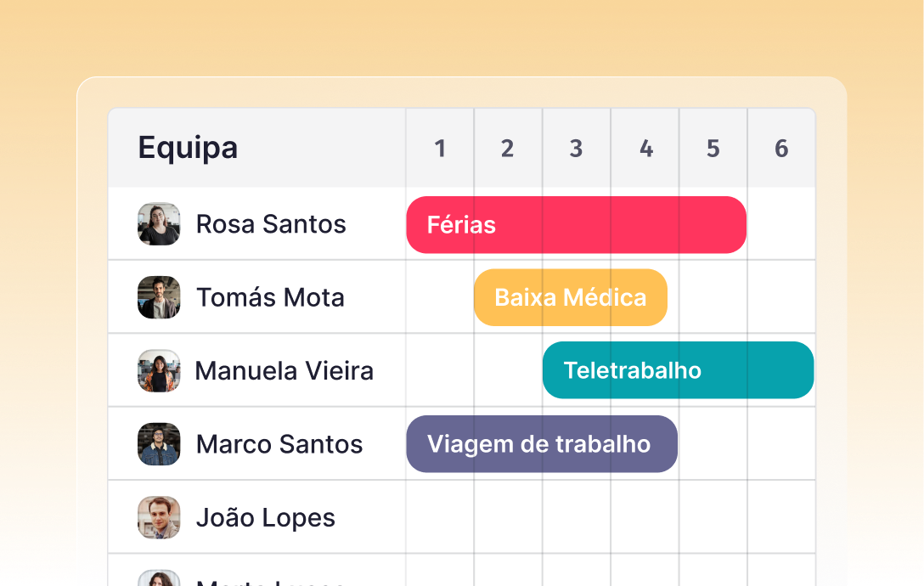Screen dimensions: 924x586
Task: Click the name Tomás Mota
Action: [270, 297]
